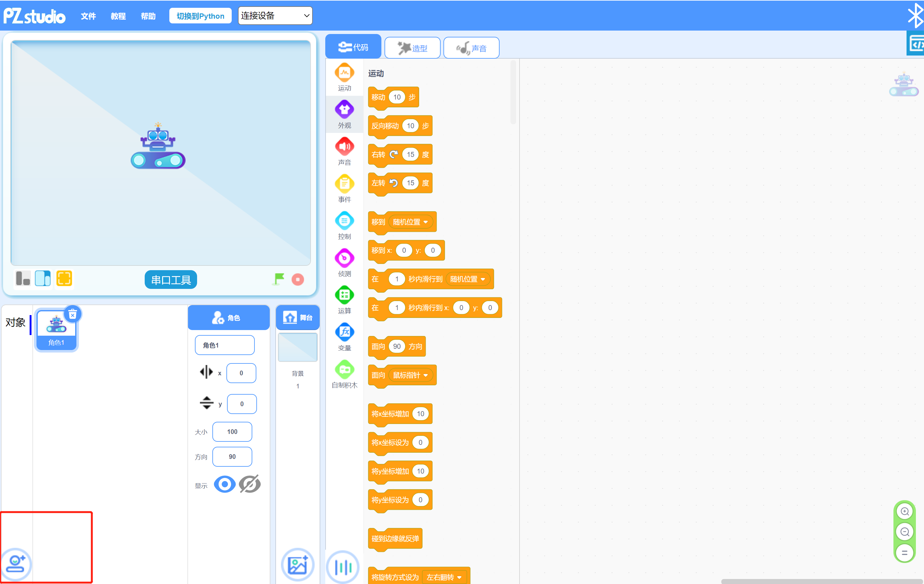Switch to large stage layout icon
The height and width of the screenshot is (584, 924).
pyautogui.click(x=43, y=278)
